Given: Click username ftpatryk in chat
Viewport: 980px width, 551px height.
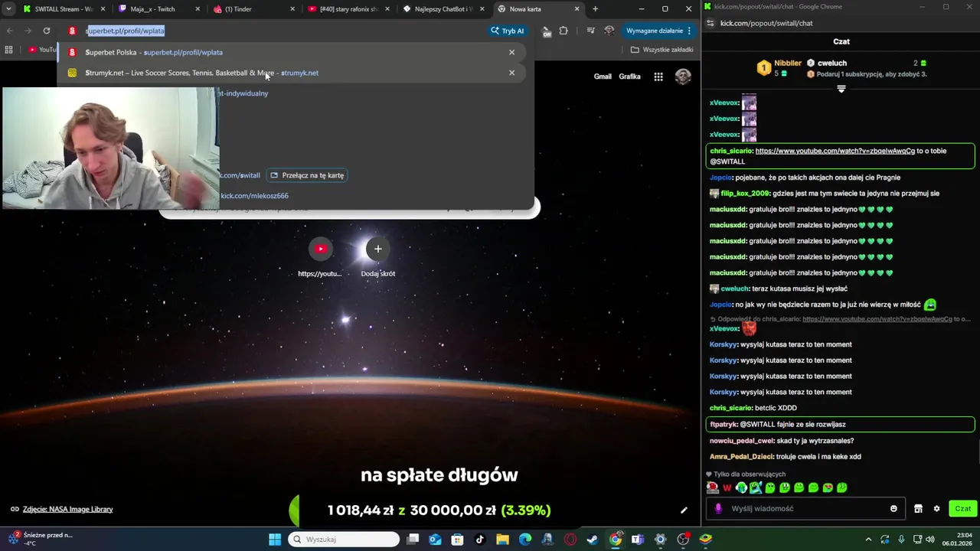Looking at the screenshot, I should [x=723, y=424].
